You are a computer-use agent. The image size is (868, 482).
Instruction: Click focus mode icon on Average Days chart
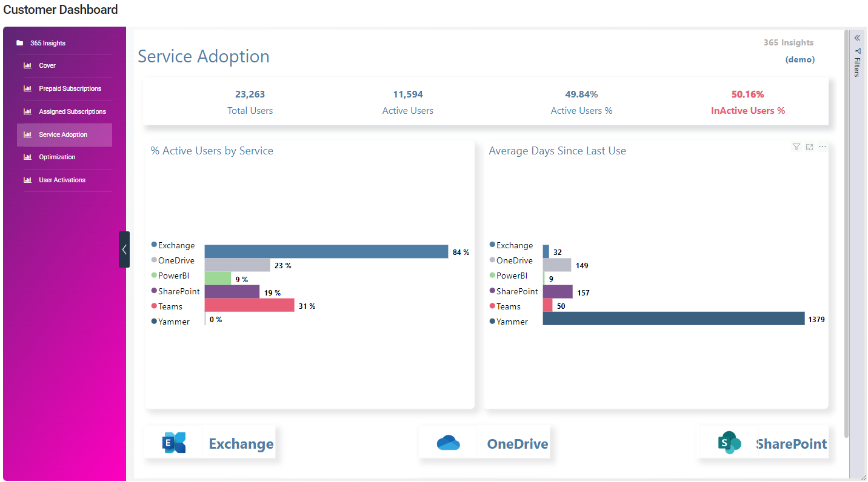809,147
